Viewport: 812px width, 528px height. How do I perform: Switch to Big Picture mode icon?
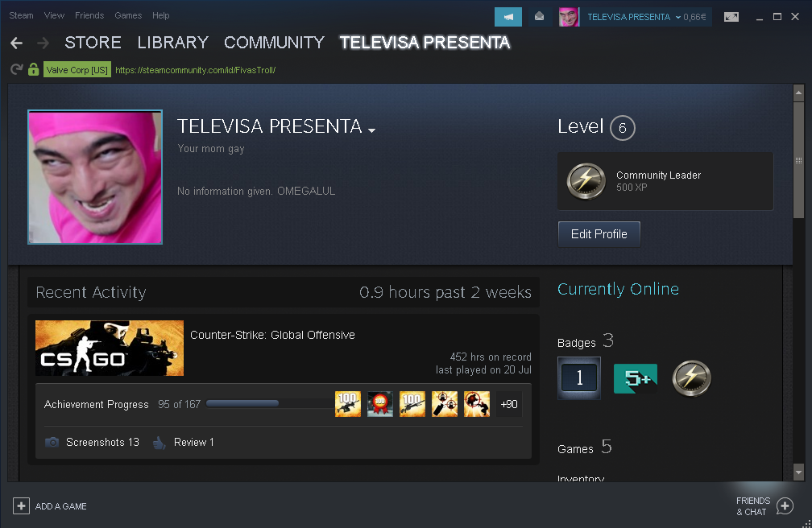[731, 17]
